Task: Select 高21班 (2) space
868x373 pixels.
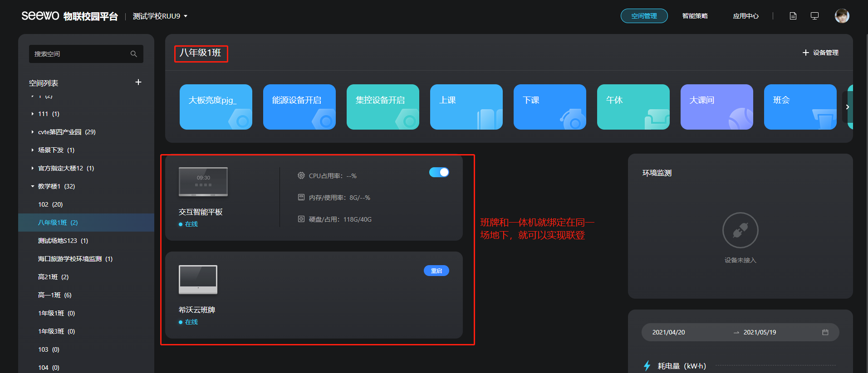Action: (86, 277)
